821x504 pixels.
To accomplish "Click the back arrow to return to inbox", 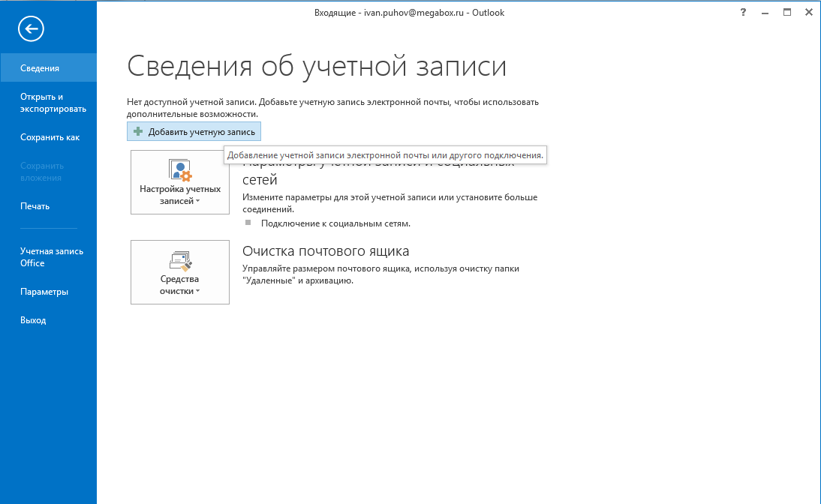I will [32, 29].
